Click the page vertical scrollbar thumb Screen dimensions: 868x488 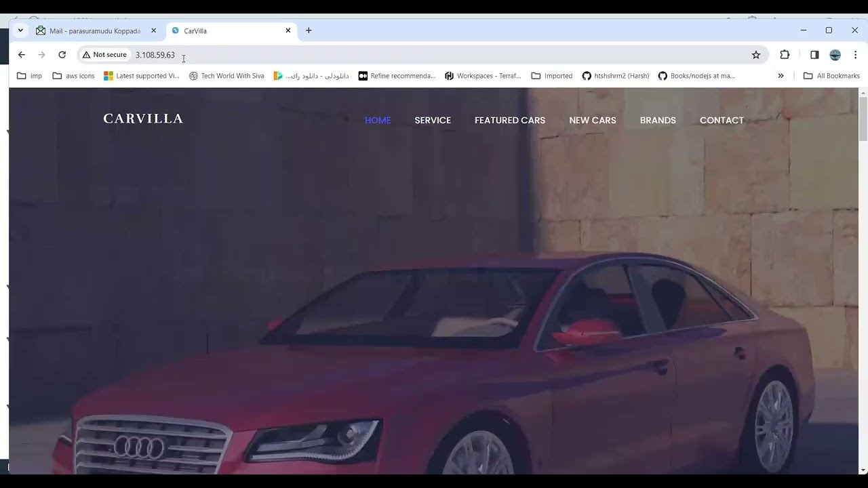coord(863,119)
